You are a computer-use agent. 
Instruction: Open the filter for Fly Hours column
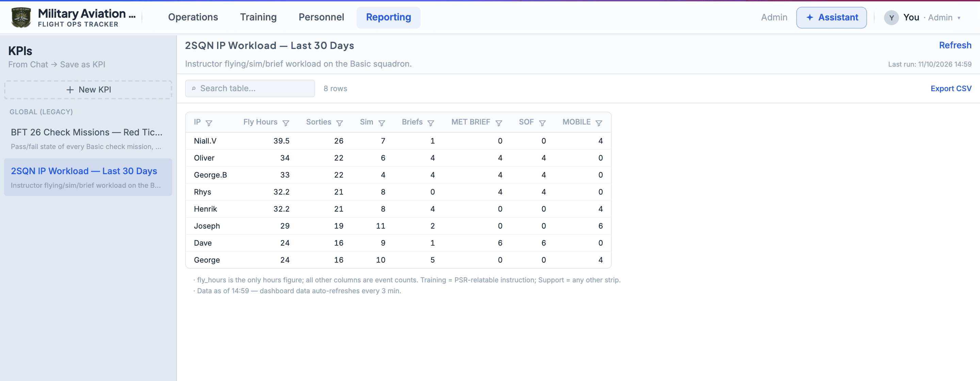[x=286, y=123]
